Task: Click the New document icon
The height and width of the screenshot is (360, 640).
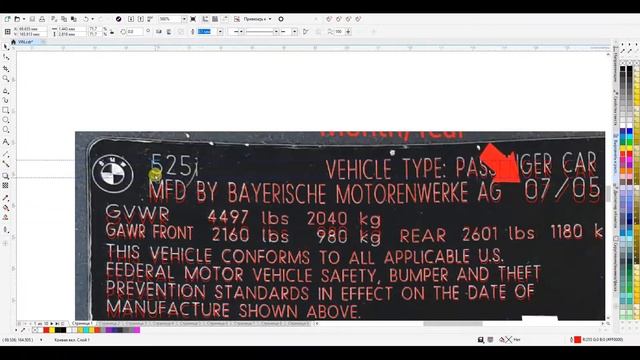Action: [x=7, y=19]
